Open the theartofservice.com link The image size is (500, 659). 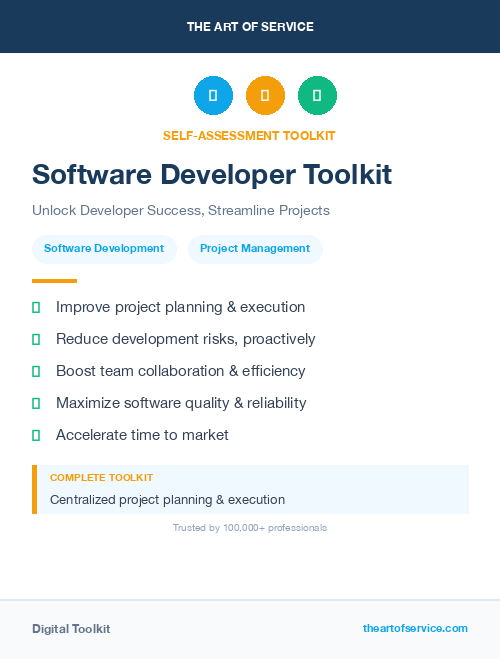coord(415,628)
